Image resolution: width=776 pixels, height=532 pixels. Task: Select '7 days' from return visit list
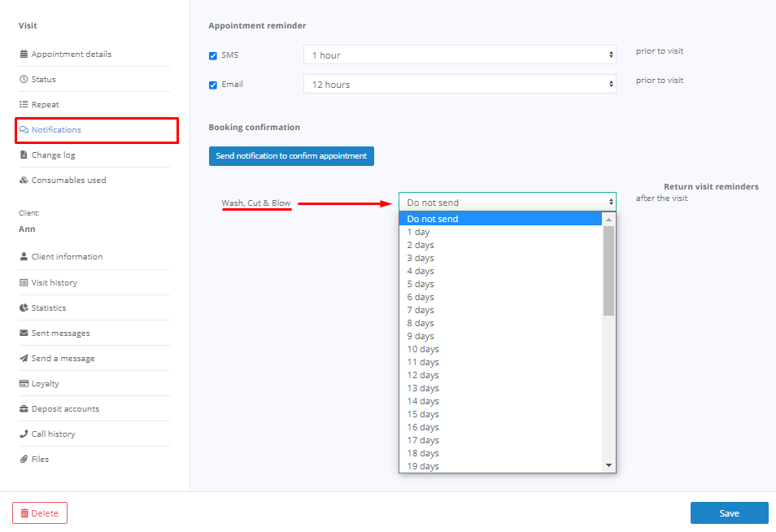pyautogui.click(x=421, y=310)
